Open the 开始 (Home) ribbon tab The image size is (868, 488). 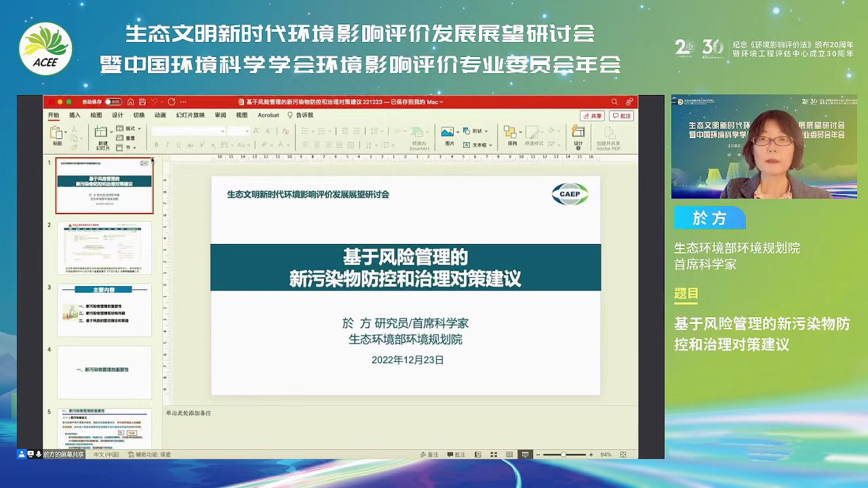tap(54, 115)
